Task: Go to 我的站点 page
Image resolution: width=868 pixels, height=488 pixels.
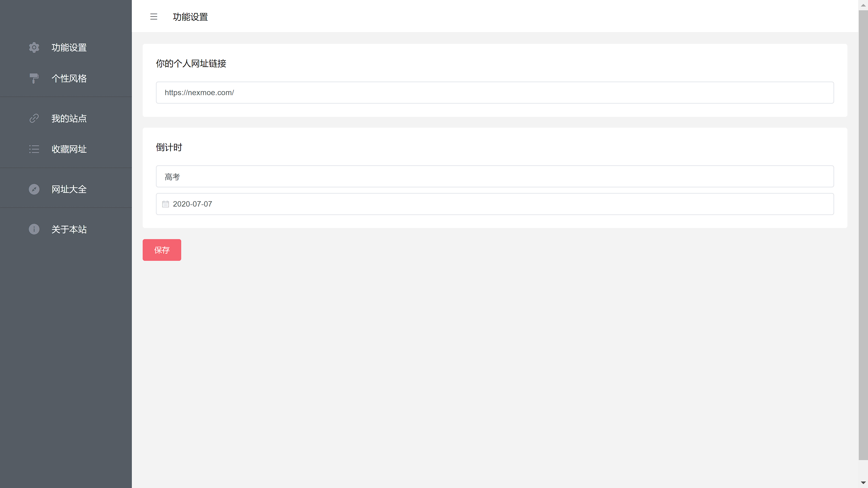Action: point(69,118)
